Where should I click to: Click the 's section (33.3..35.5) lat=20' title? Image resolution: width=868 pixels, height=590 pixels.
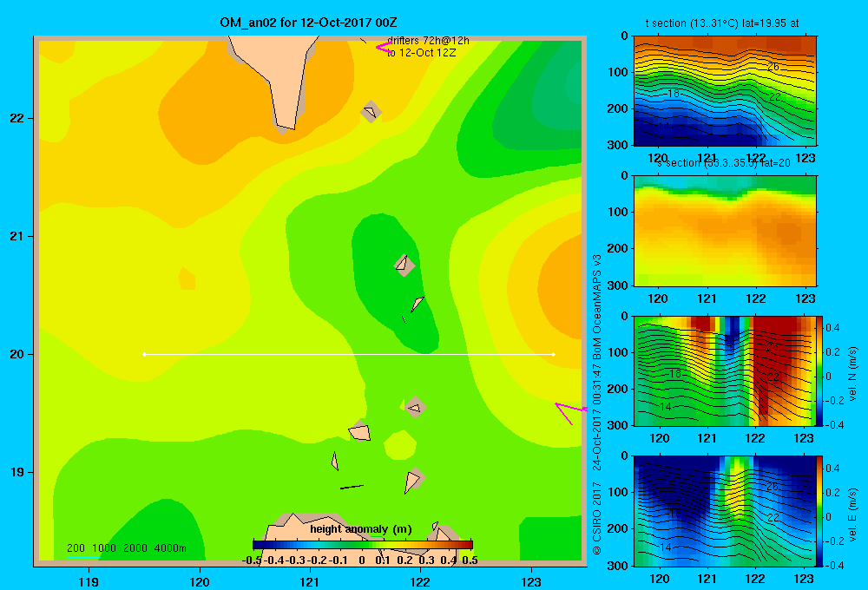(724, 163)
